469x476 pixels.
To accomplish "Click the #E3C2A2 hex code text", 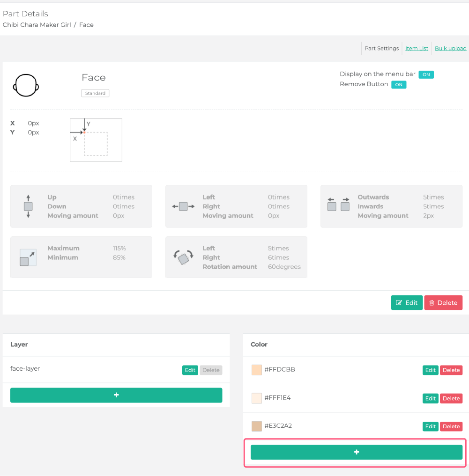I will coord(278,425).
